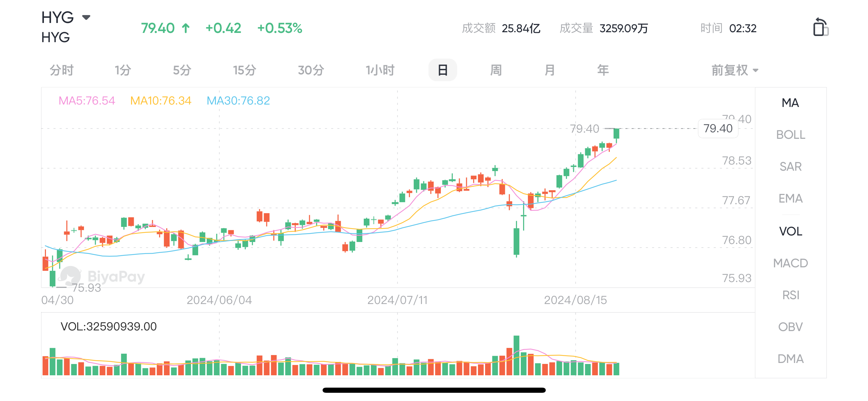Image resolution: width=868 pixels, height=401 pixels.
Task: Select the VOL sub-indicator
Action: pos(791,231)
